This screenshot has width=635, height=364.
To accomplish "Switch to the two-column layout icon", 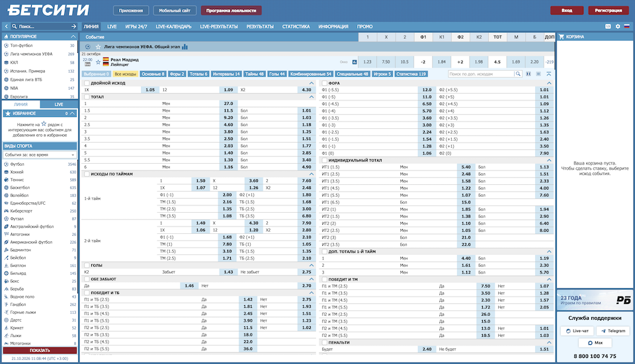I will (529, 74).
